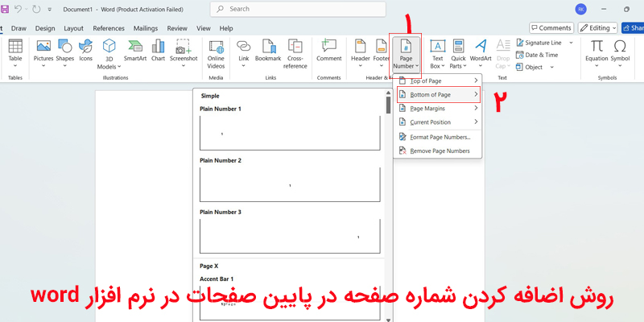
Task: Open the Header options
Action: [x=360, y=54]
